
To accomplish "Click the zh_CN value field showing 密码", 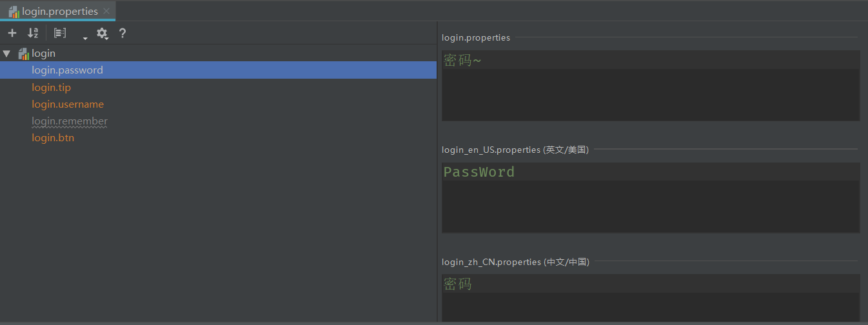I will coord(650,297).
